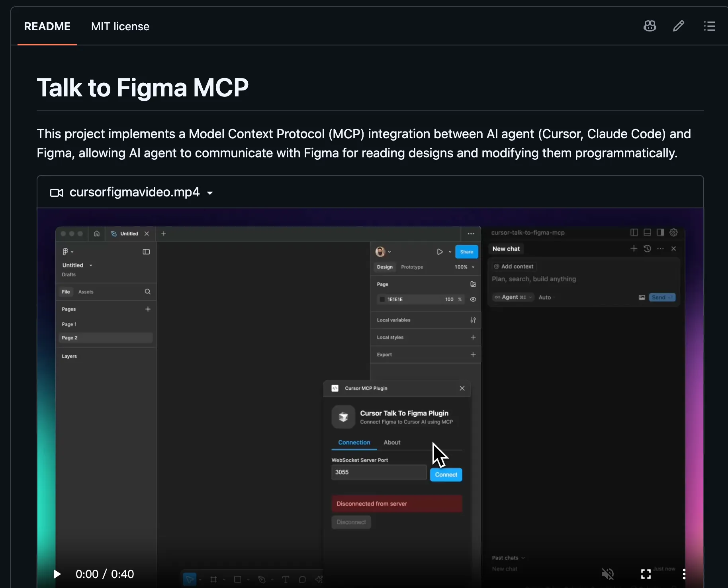Click the 1E1E1E page color swatch
Screen dimensions: 728x588
pos(382,300)
